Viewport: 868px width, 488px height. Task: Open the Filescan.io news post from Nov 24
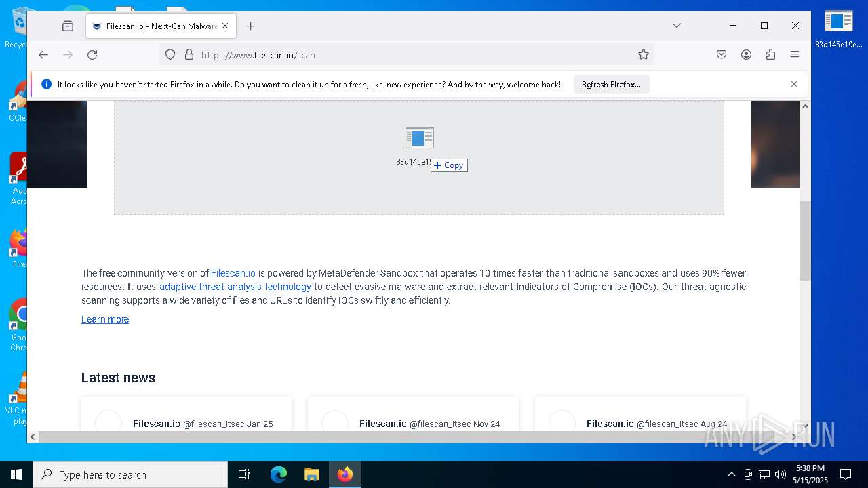pos(413,414)
